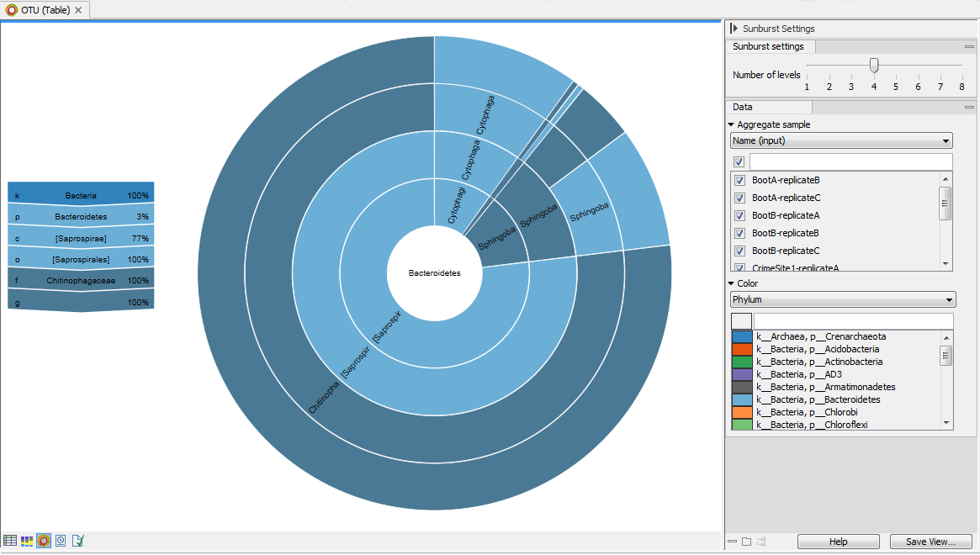The width and height of the screenshot is (980, 555).
Task: Collapse the side panel with arrow icon
Action: pyautogui.click(x=734, y=29)
